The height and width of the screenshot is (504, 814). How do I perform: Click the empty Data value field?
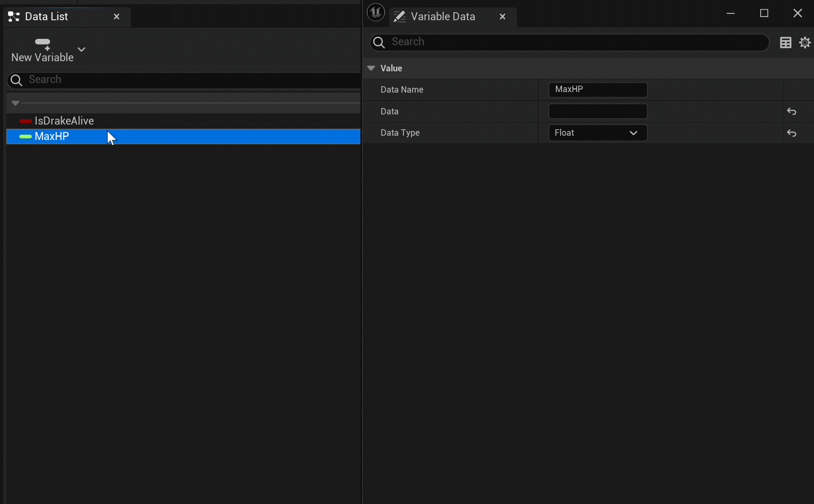[x=598, y=111]
